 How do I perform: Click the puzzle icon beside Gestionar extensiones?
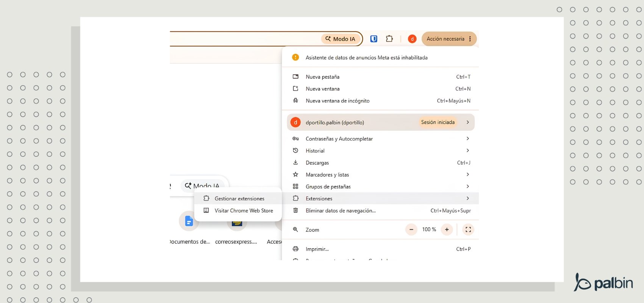pos(206,198)
